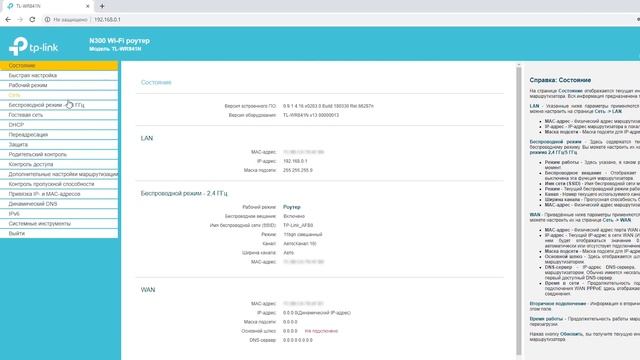Open the Сеть menu item

point(59,95)
